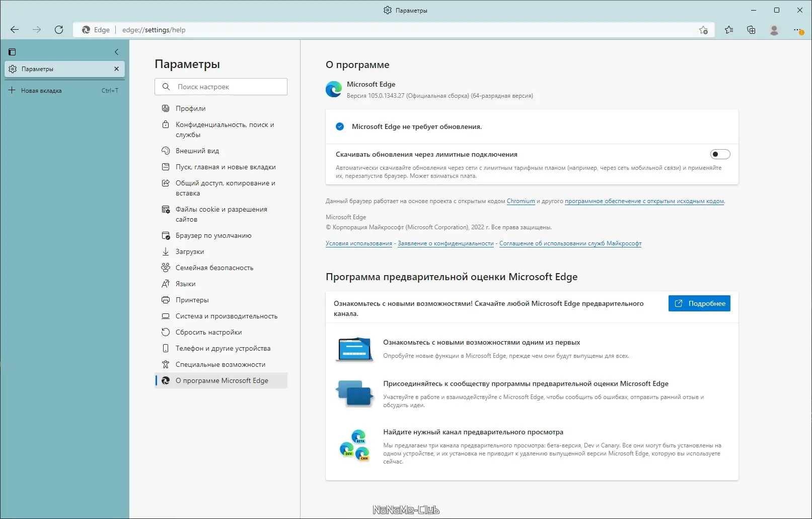Open Заявление о конфиденциальности link
Viewport: 812px width, 519px height.
[x=446, y=243]
